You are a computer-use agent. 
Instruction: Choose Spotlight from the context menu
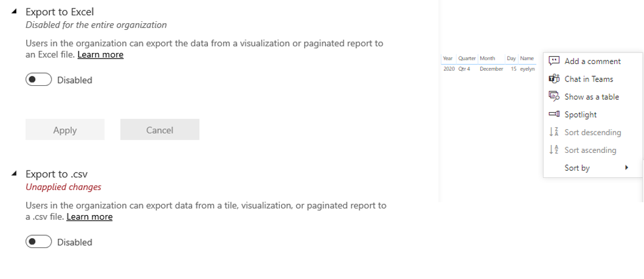pyautogui.click(x=593, y=114)
